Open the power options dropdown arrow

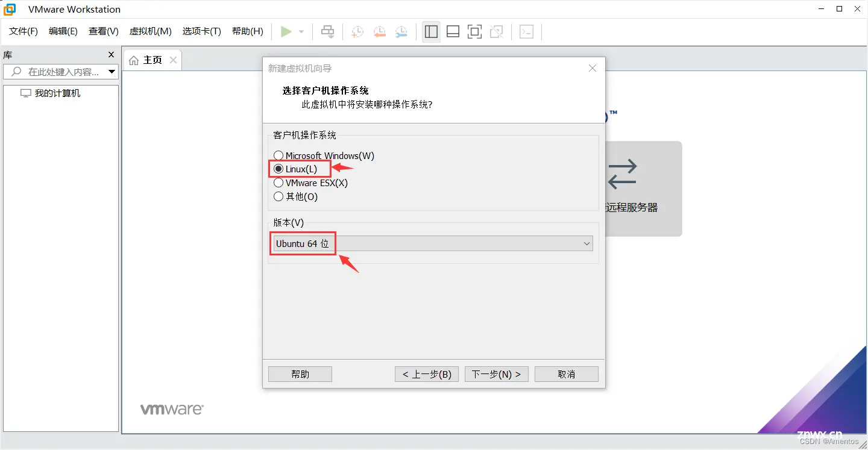301,32
